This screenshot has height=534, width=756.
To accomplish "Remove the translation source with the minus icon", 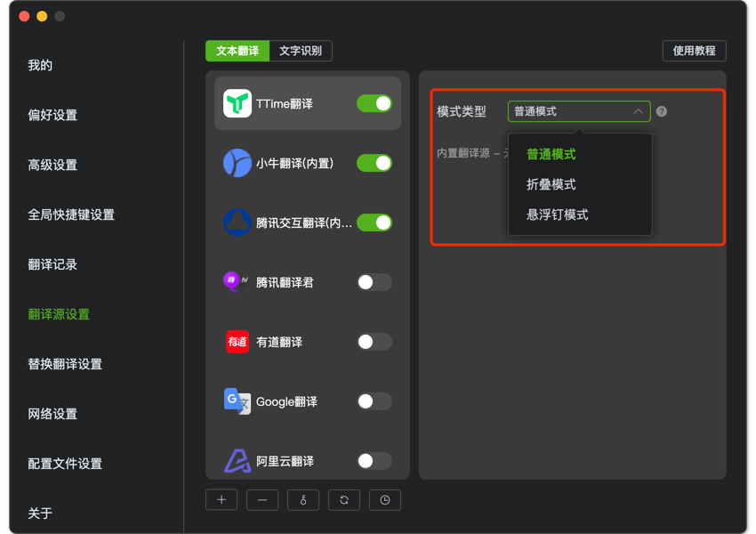I will click(262, 500).
